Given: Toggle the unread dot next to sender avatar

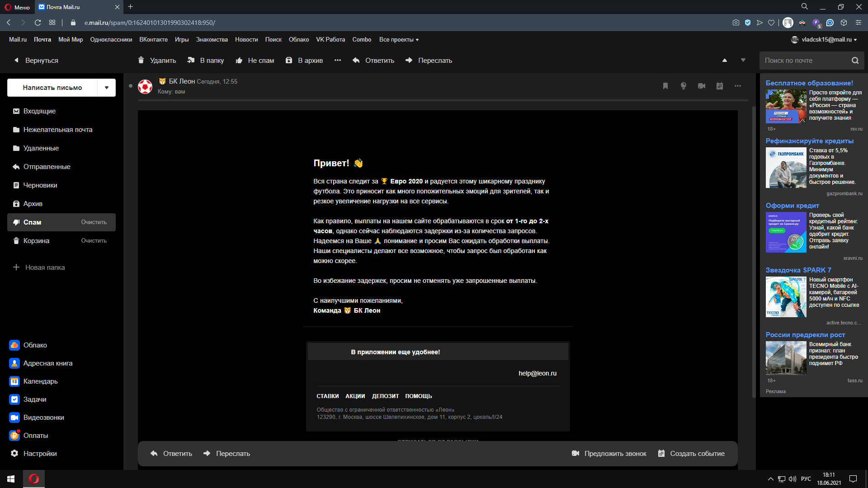Looking at the screenshot, I should coord(131,86).
